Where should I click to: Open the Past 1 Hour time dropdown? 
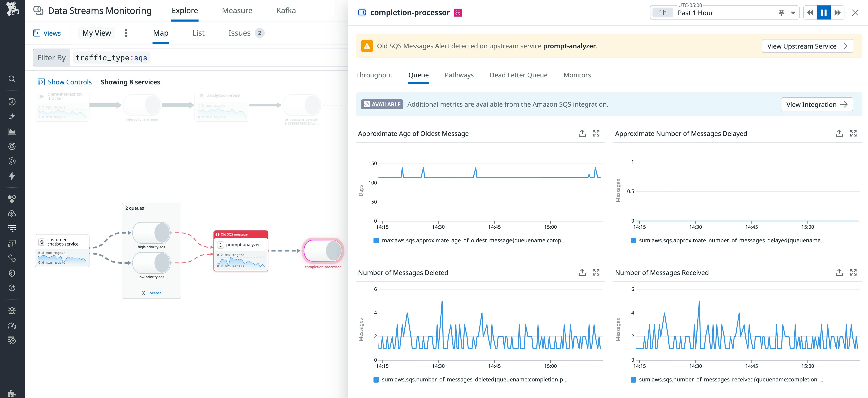coord(793,13)
